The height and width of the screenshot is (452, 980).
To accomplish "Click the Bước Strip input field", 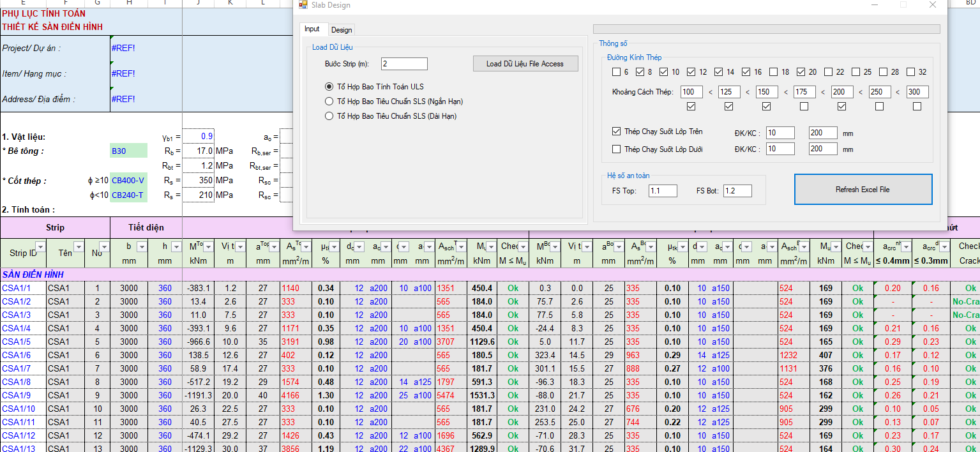I will [404, 64].
